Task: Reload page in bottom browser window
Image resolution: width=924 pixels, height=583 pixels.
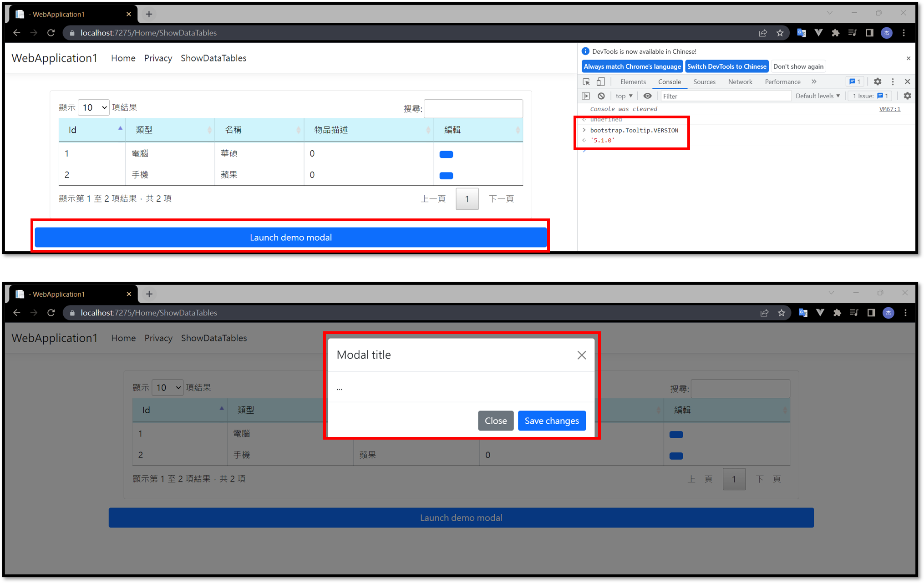Action: click(51, 313)
